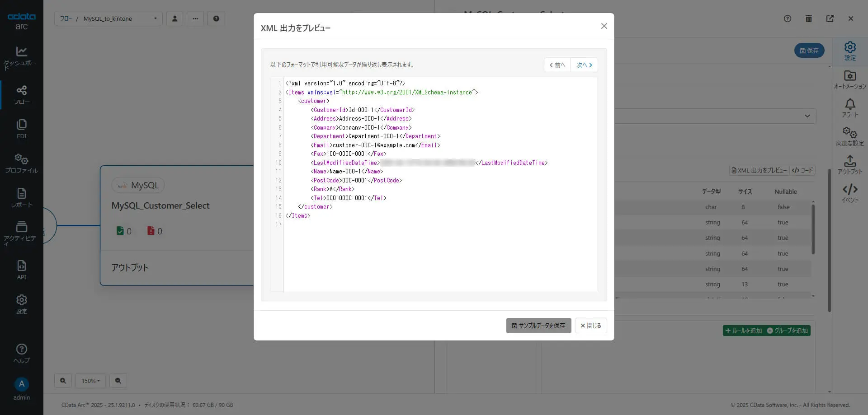Screen dimensions: 868x415
Task: Delete the connector with trash icon
Action: [x=809, y=19]
